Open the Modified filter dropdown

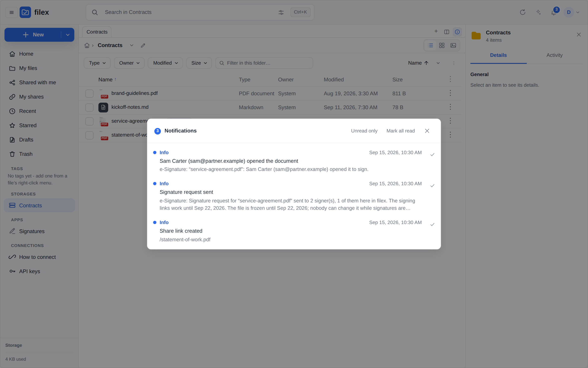165,63
